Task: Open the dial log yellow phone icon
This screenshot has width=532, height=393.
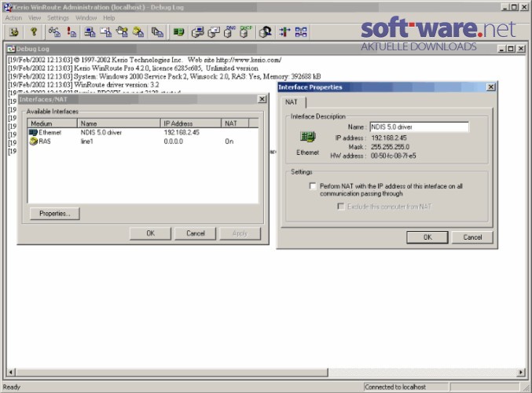Action: click(x=138, y=32)
